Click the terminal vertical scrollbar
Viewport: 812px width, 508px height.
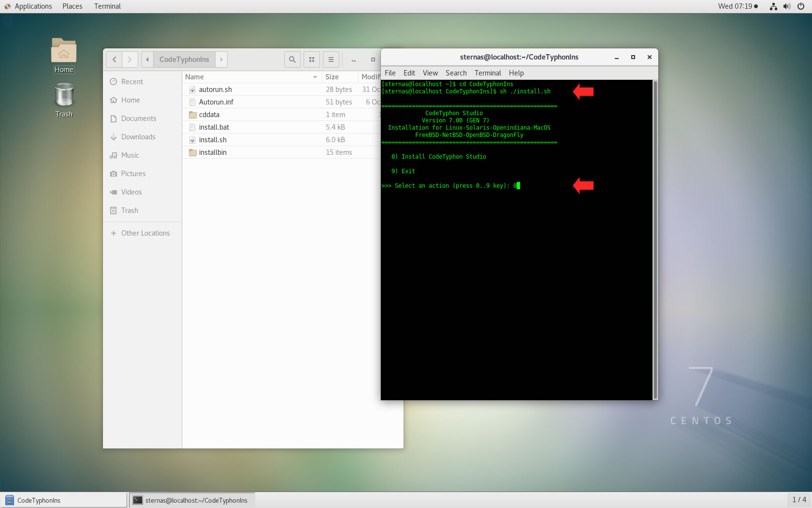[655, 240]
